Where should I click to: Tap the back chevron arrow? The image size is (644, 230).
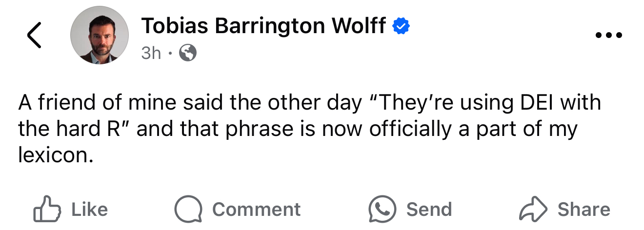coord(34,36)
